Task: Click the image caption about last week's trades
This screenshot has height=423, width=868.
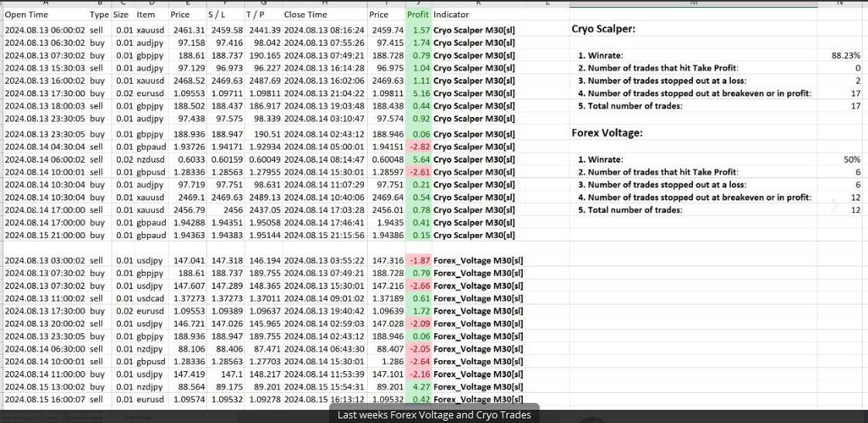Action: [x=434, y=415]
